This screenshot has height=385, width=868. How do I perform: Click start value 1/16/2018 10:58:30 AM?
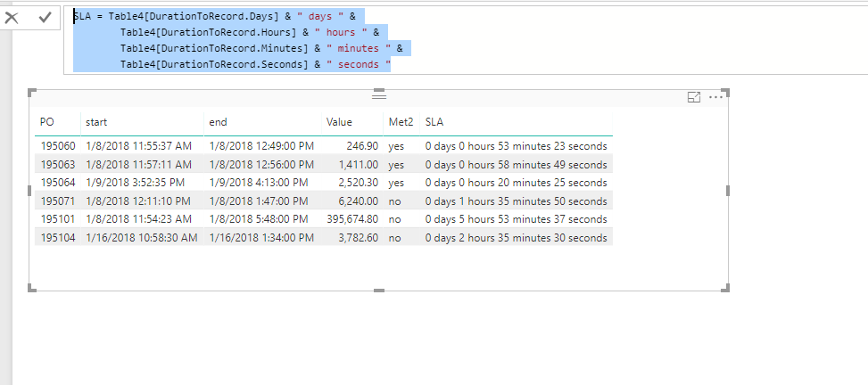(142, 238)
